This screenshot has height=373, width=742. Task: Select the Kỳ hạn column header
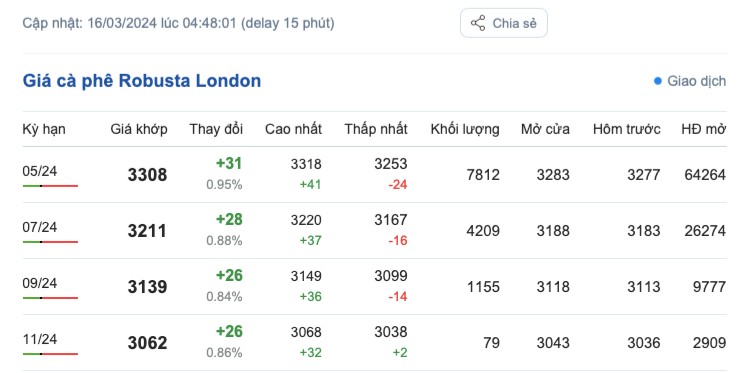pyautogui.click(x=44, y=129)
